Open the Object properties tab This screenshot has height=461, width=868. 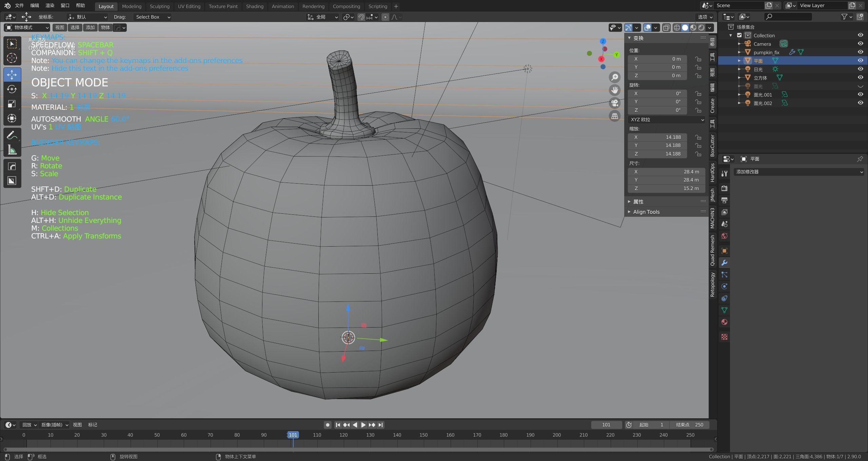pyautogui.click(x=724, y=251)
